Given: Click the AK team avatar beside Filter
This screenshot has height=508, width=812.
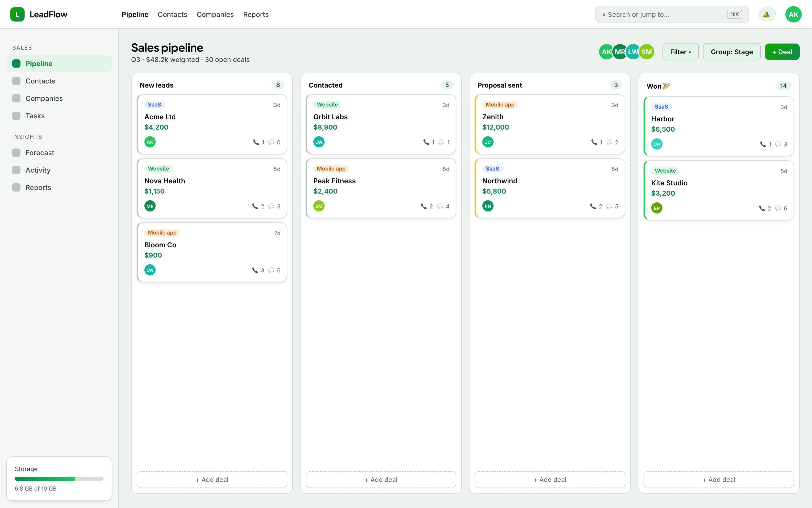Looking at the screenshot, I should (x=606, y=52).
